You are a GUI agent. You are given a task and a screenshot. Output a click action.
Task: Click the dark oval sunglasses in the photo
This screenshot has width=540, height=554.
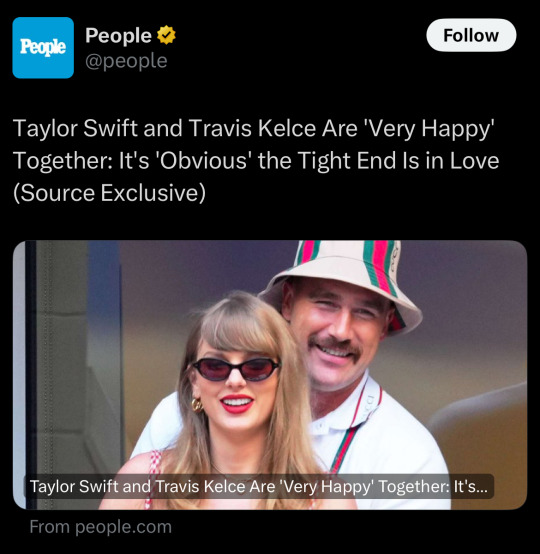[236, 369]
